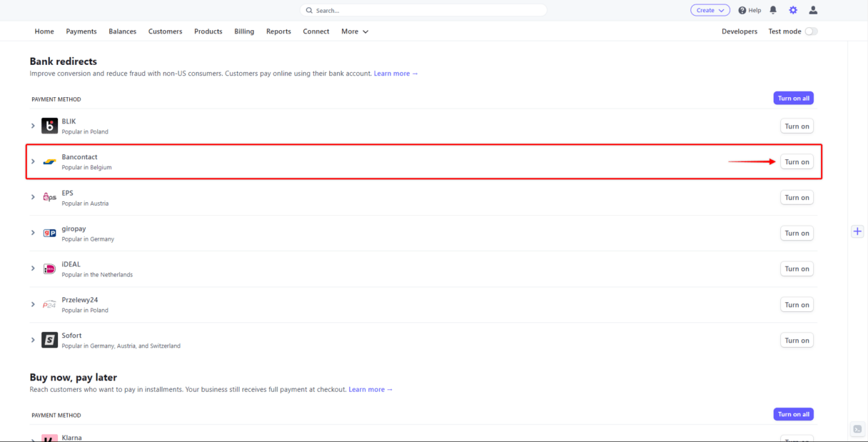Open the Developers link
Screen dimensions: 868x442
pos(740,31)
